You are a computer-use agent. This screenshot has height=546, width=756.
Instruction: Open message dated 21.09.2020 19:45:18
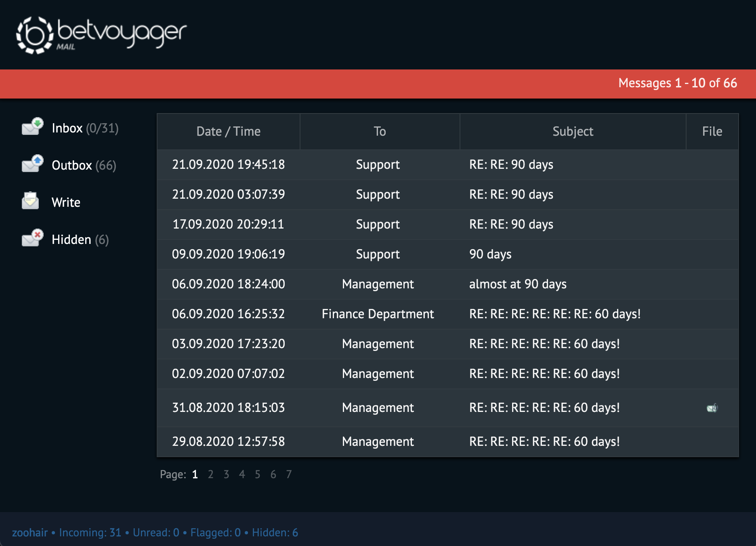tap(447, 165)
